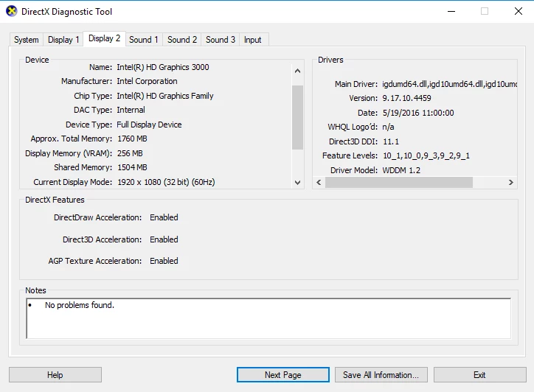Click the Exit button
Viewport: 534px width, 392px height.
(x=480, y=374)
